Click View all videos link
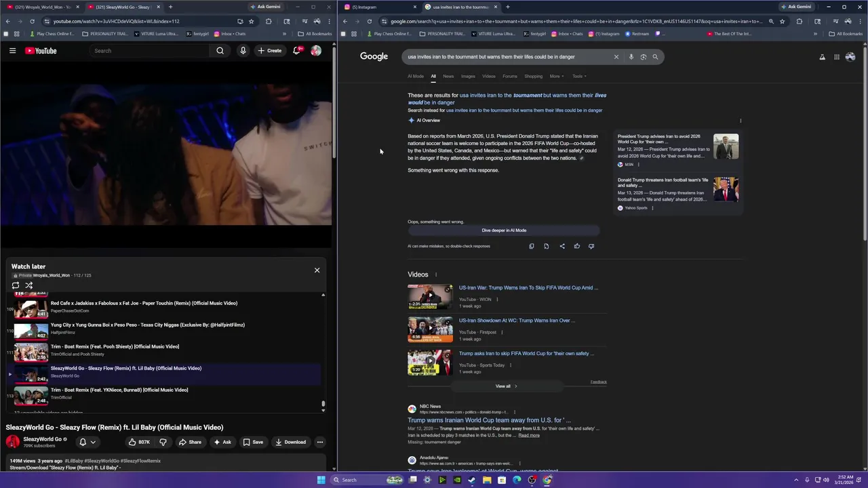Image resolution: width=868 pixels, height=488 pixels. tap(507, 386)
